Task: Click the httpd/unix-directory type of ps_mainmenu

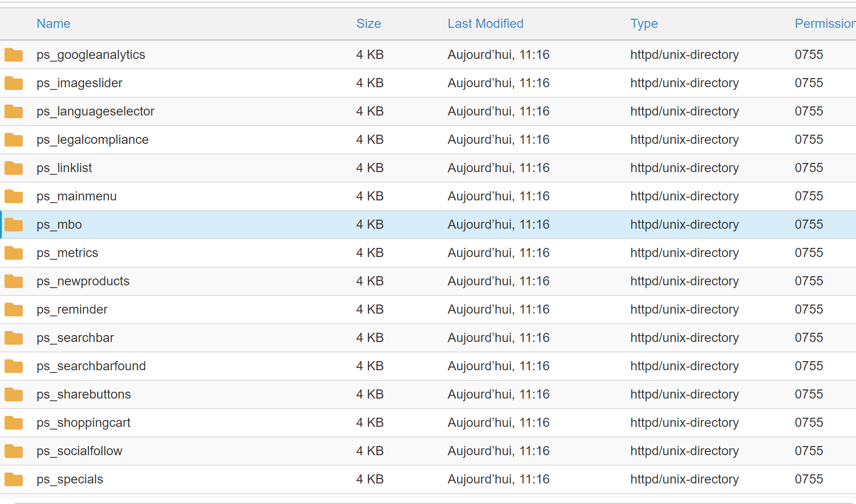Action: [685, 196]
